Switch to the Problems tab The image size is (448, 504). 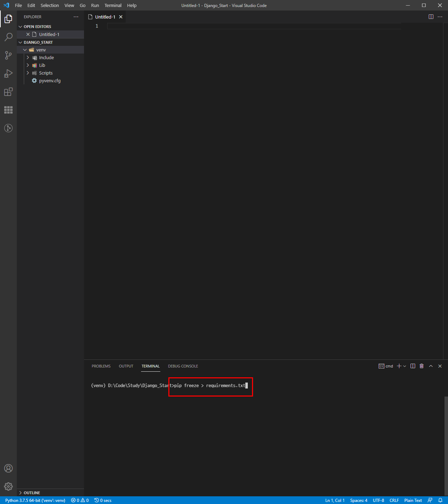coord(101,366)
